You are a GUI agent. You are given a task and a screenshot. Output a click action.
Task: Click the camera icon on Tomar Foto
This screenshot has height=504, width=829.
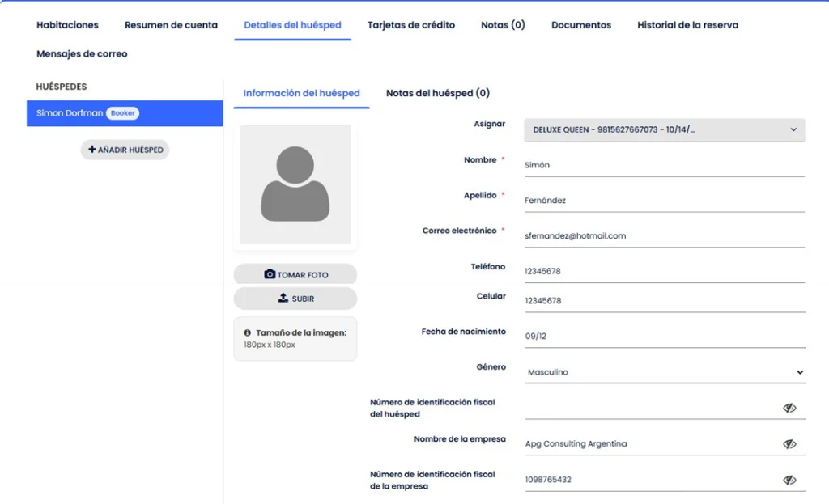click(x=270, y=274)
